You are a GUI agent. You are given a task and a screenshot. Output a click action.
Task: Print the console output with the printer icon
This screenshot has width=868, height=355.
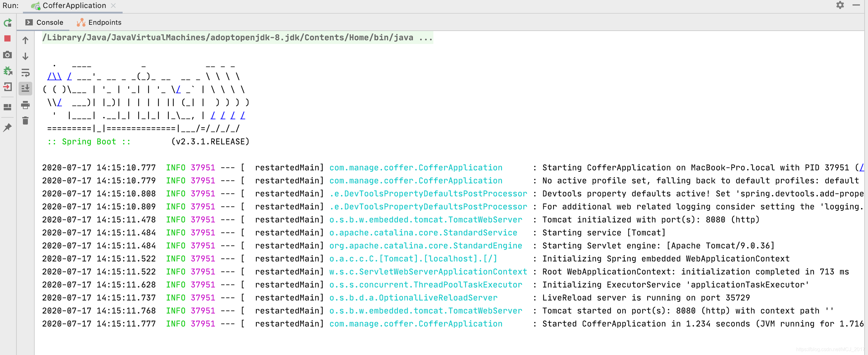25,105
